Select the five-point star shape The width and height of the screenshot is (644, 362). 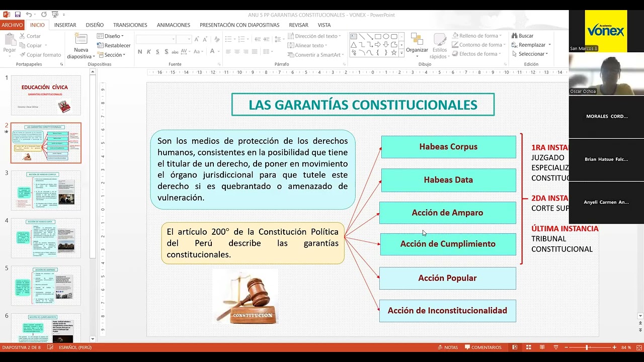[394, 52]
